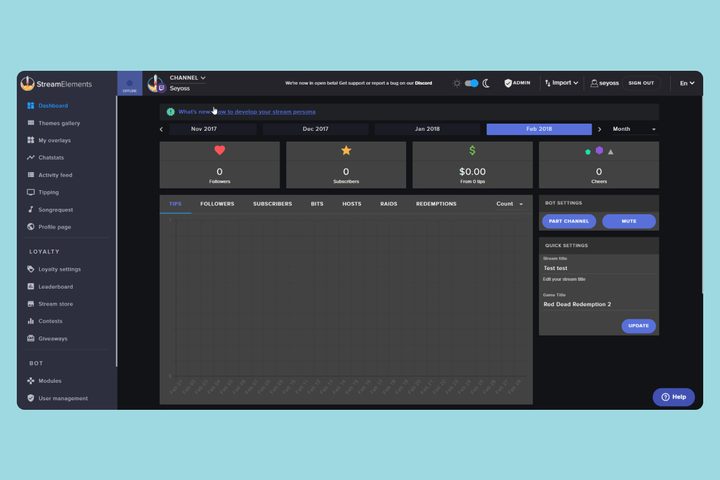Switch to the FOLLOWERS tab
The width and height of the screenshot is (720, 480).
(217, 204)
